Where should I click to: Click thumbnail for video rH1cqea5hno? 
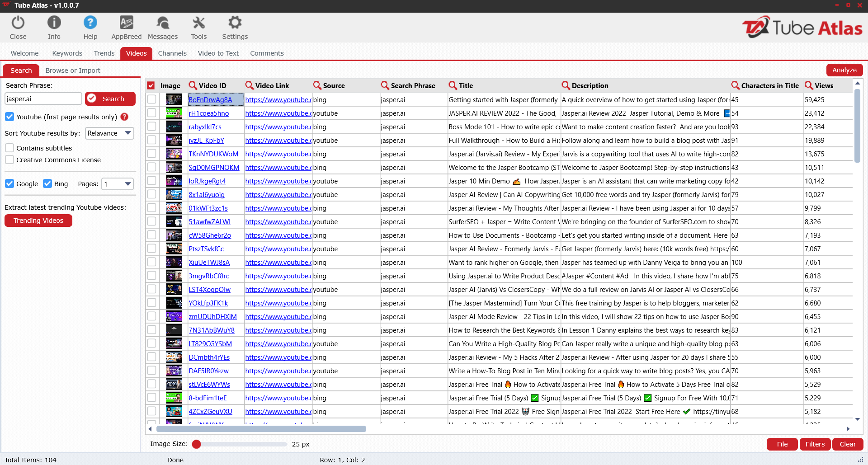coord(174,113)
